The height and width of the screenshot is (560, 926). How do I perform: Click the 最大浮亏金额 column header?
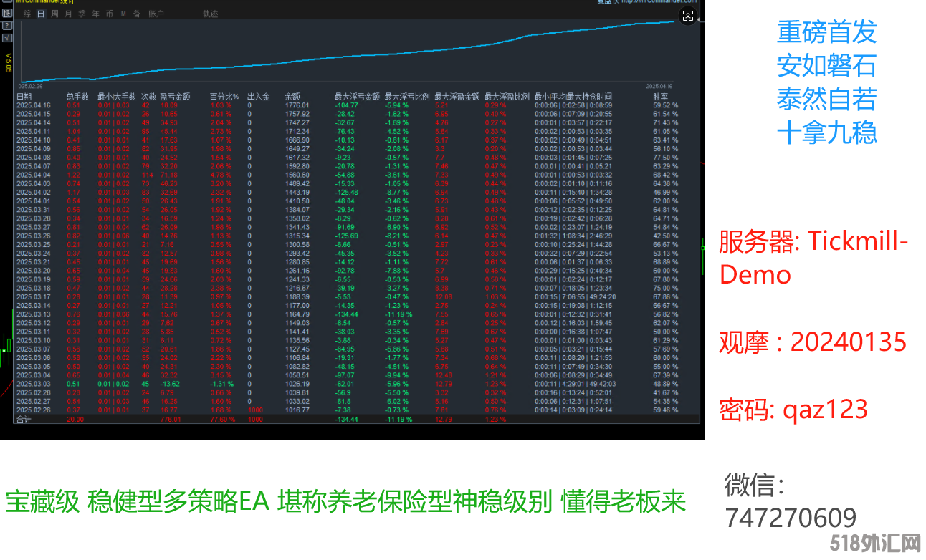[x=357, y=97]
